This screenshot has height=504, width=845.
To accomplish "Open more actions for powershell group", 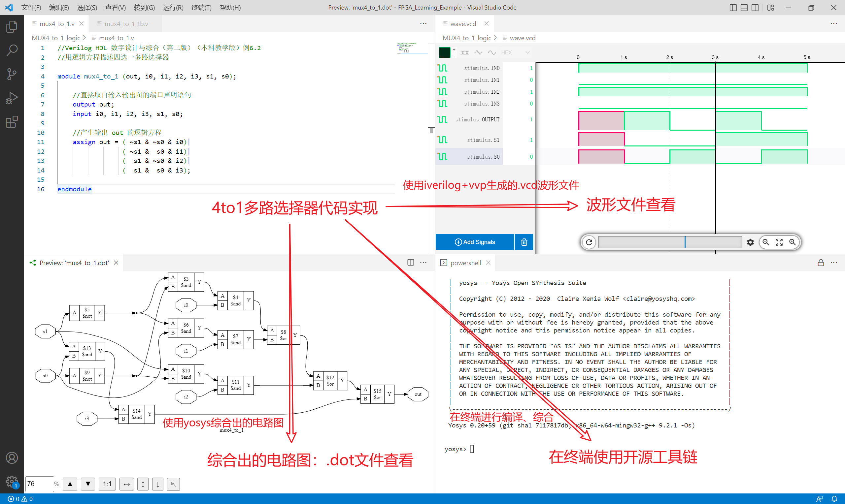I will tap(833, 263).
